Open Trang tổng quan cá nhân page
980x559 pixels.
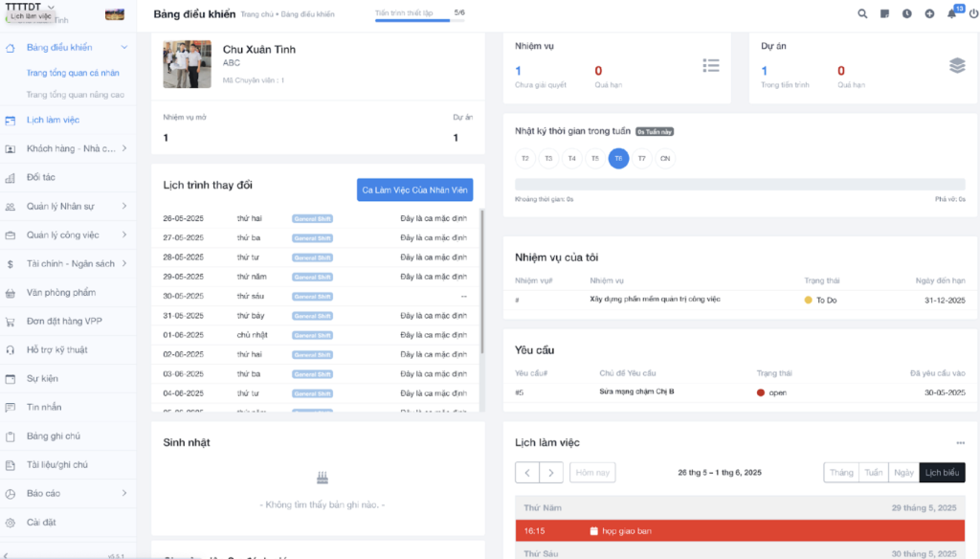[73, 73]
